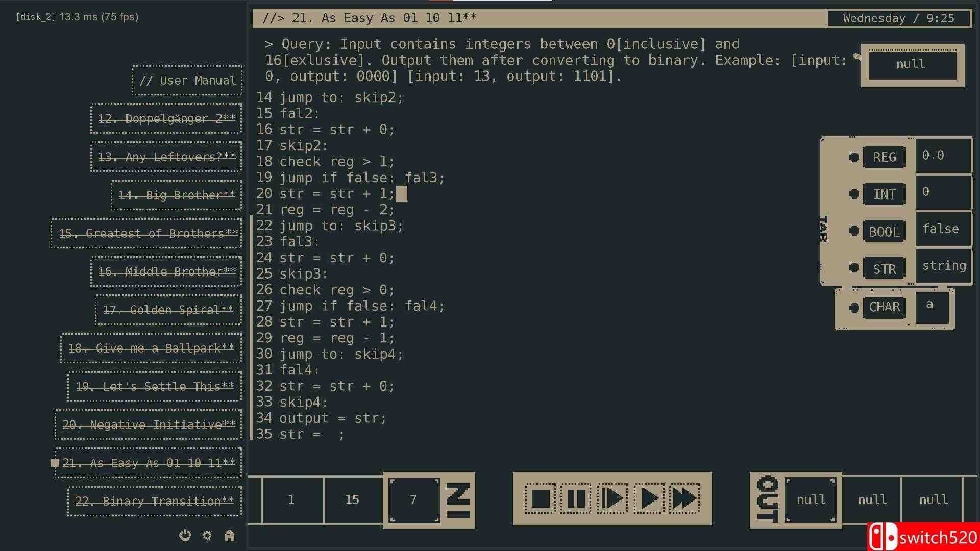Switch to level 22. Binary Transition
This screenshot has height=551, width=980.
(155, 501)
